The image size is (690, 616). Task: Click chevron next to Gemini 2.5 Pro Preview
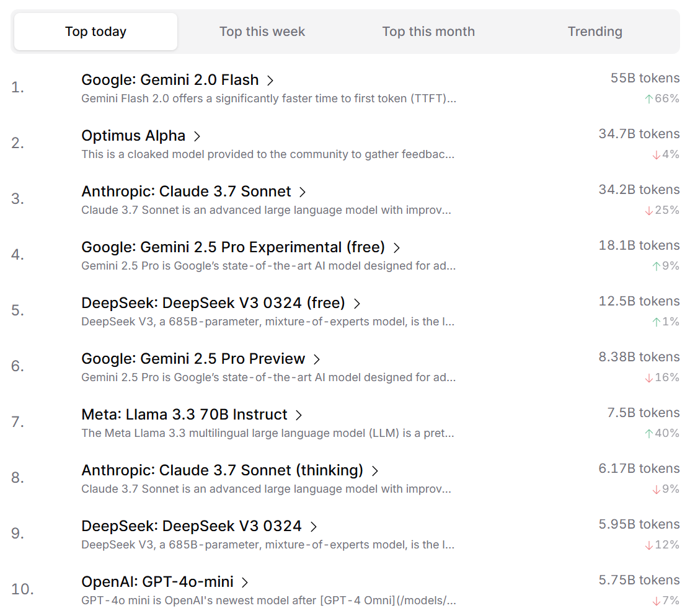click(316, 359)
